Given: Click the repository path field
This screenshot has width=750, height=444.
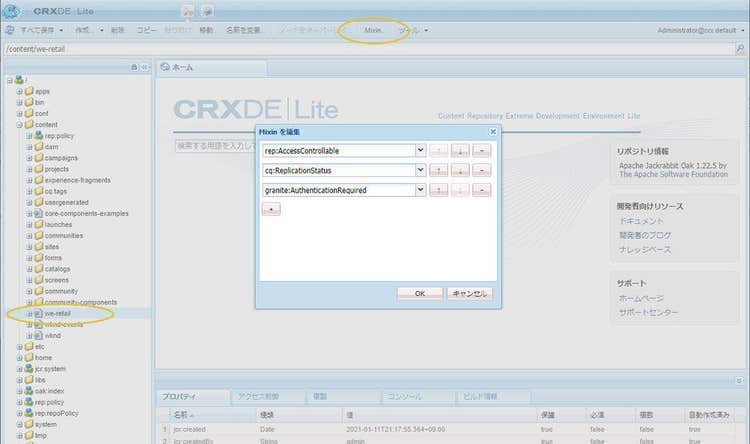Looking at the screenshot, I should point(300,48).
